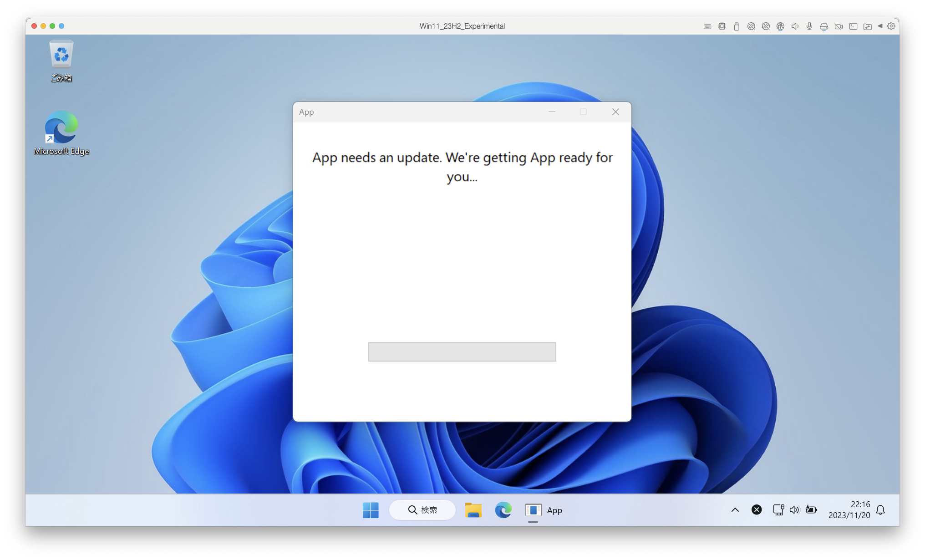
Task: Click the crossed-out camera icon in VM toolbar
Action: pos(839,26)
